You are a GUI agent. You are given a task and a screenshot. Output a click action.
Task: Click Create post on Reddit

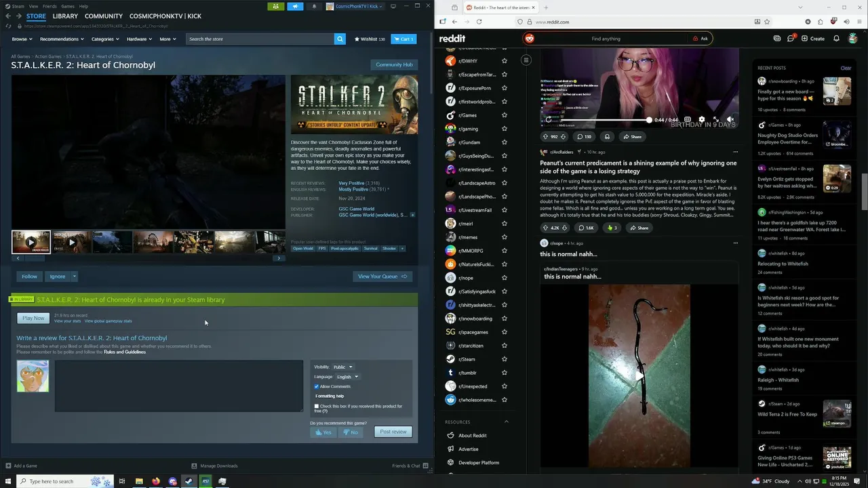(813, 39)
